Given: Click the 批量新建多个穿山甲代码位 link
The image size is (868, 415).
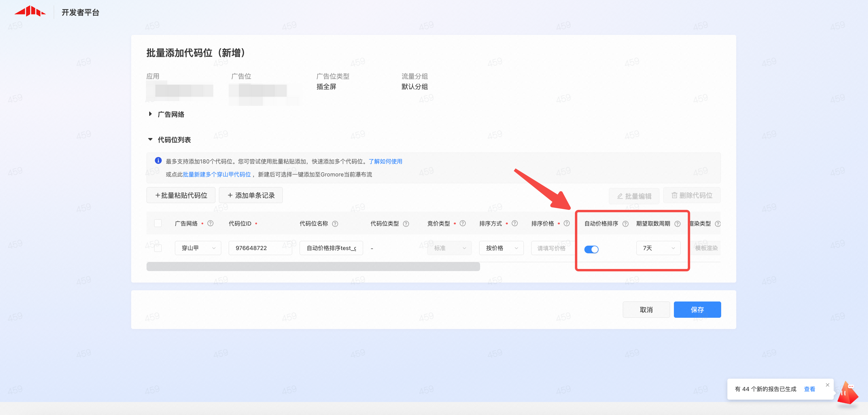Looking at the screenshot, I should click(x=217, y=174).
